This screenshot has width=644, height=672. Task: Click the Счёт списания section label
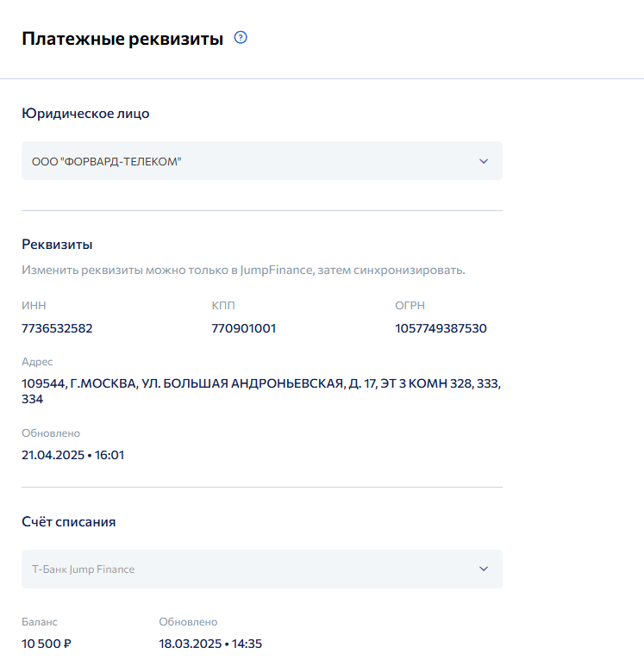point(69,522)
